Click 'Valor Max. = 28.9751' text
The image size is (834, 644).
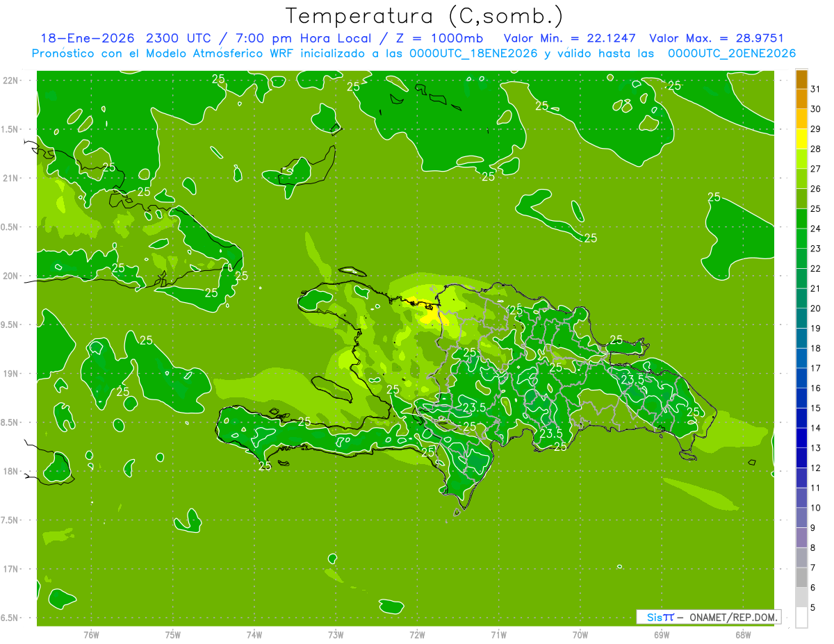click(716, 38)
